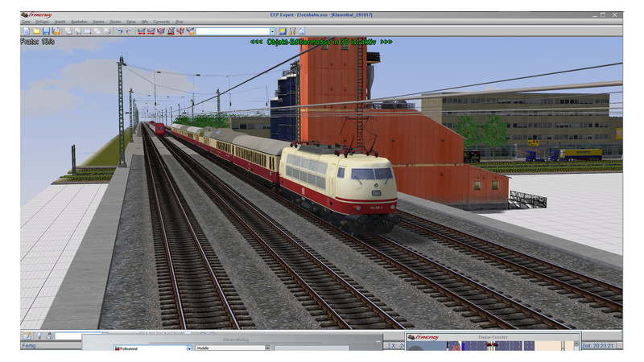Open the Kamera menu
Screen dimensions: 644x362
tap(98, 22)
